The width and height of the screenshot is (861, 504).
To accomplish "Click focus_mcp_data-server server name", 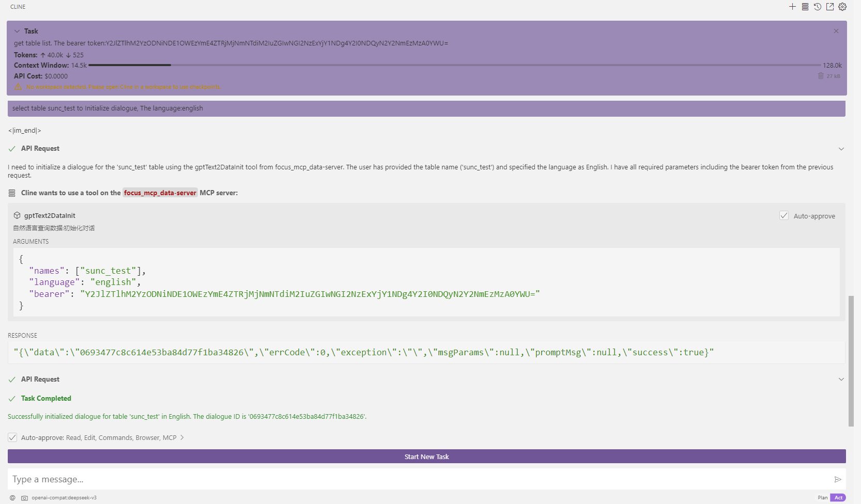I will pos(160,193).
